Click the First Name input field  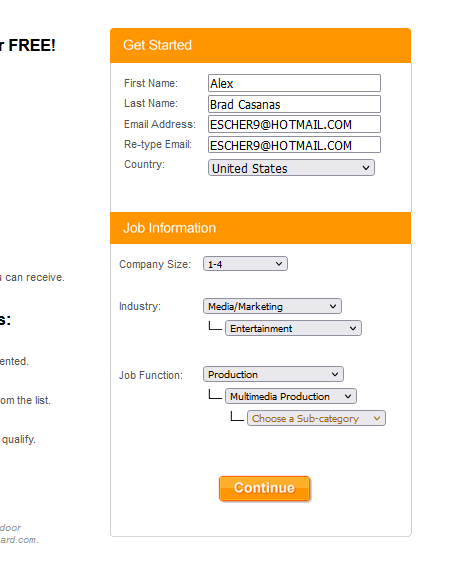point(294,83)
